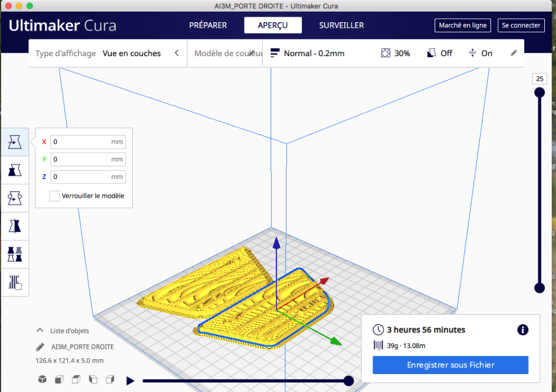Switch to 3D perspective view cube icon

[42, 379]
